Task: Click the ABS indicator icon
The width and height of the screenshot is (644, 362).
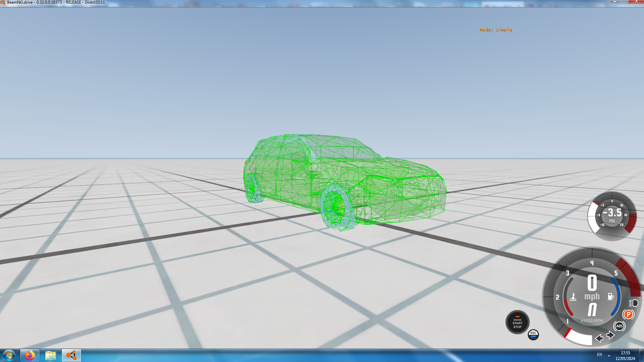Action: click(x=619, y=326)
